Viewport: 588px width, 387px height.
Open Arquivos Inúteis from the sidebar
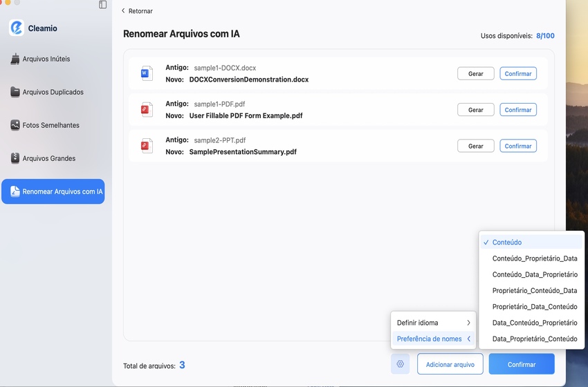click(x=46, y=59)
